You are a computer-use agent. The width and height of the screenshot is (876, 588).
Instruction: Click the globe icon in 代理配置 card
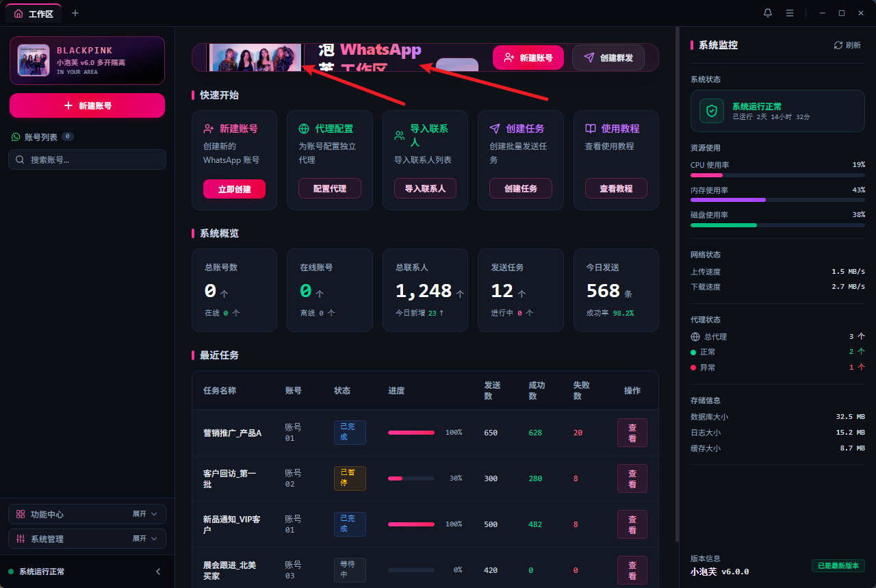coord(304,129)
